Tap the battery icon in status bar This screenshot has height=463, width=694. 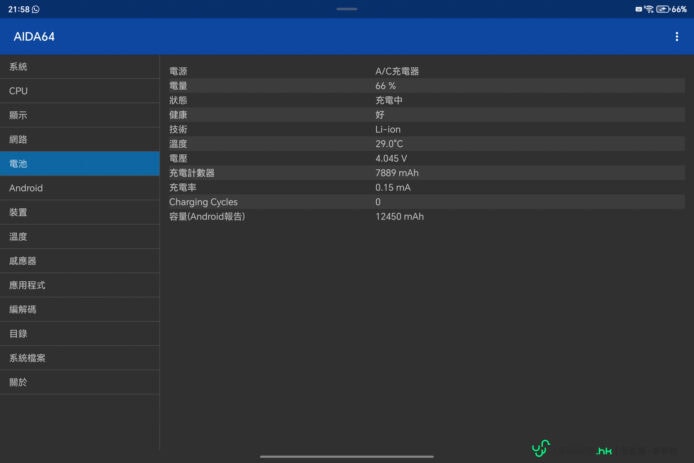click(x=663, y=9)
